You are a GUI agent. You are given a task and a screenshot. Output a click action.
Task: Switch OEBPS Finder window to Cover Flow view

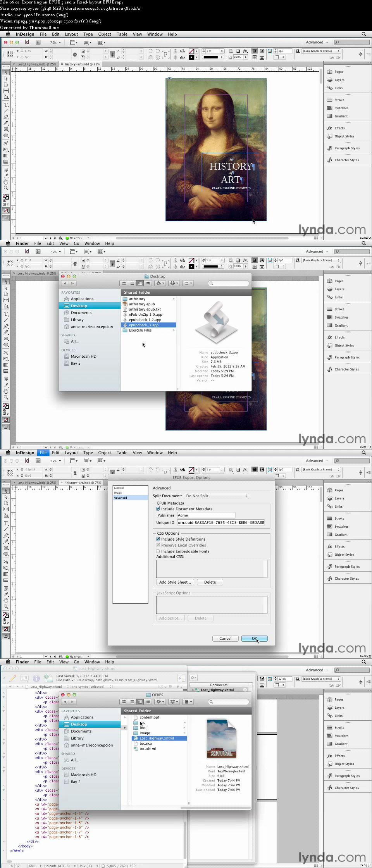click(148, 702)
